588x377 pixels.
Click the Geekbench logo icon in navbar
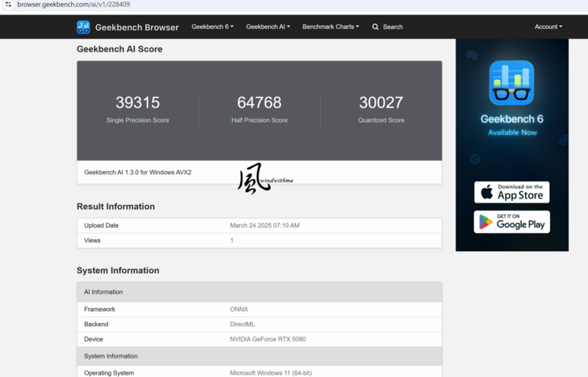pos(83,27)
